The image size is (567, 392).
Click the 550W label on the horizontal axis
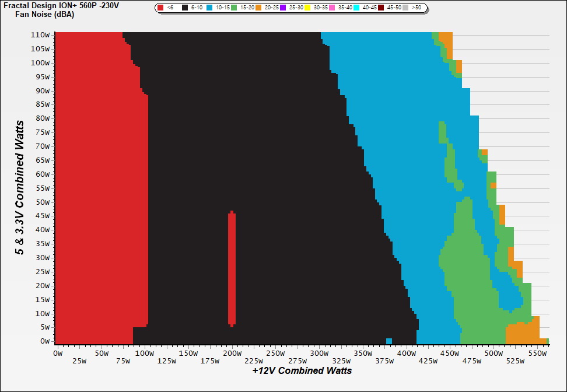(x=537, y=353)
